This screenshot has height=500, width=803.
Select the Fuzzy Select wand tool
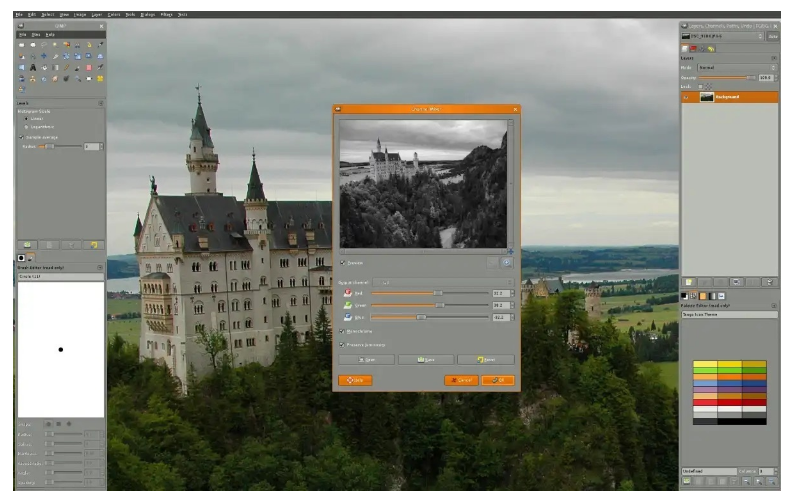pyautogui.click(x=55, y=45)
